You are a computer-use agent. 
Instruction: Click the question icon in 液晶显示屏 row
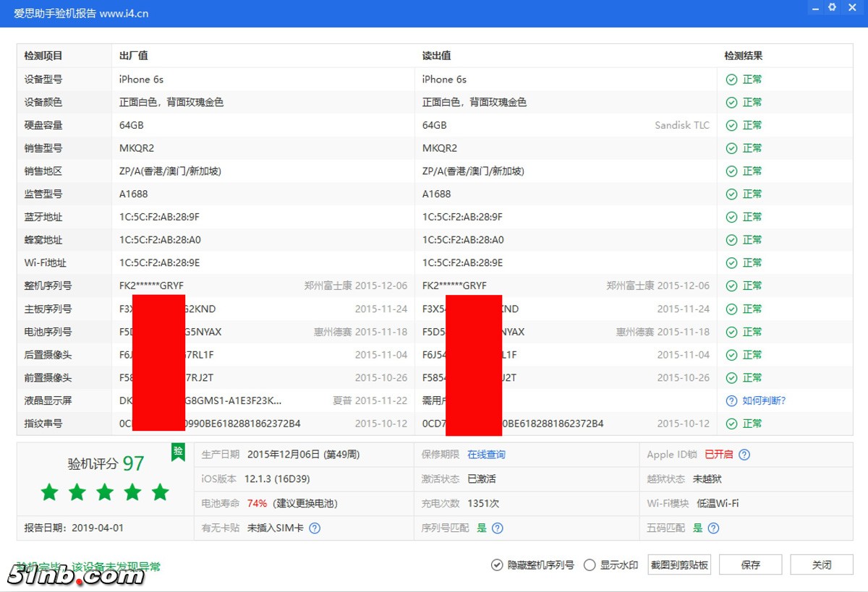pyautogui.click(x=731, y=400)
